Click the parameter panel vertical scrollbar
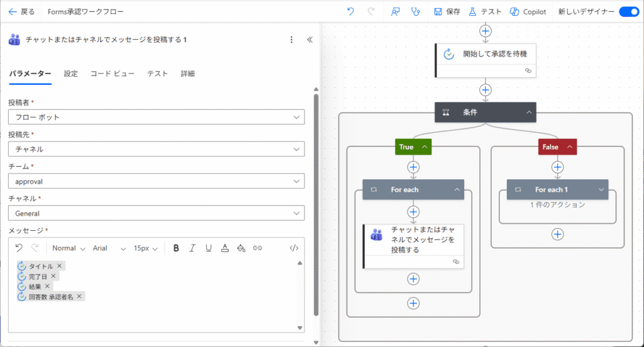The width and height of the screenshot is (644, 347). tap(316, 206)
